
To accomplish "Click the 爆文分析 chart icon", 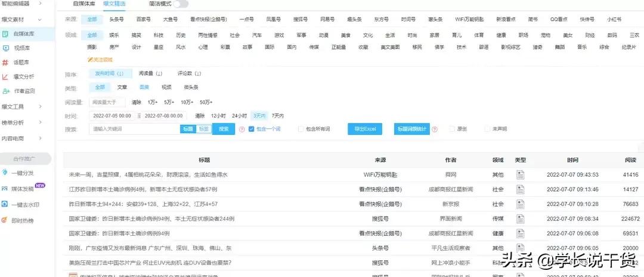I will 5,76.
